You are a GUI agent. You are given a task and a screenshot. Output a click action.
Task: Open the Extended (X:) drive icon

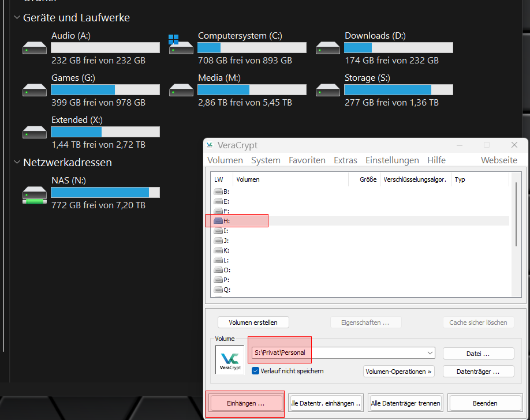35,132
